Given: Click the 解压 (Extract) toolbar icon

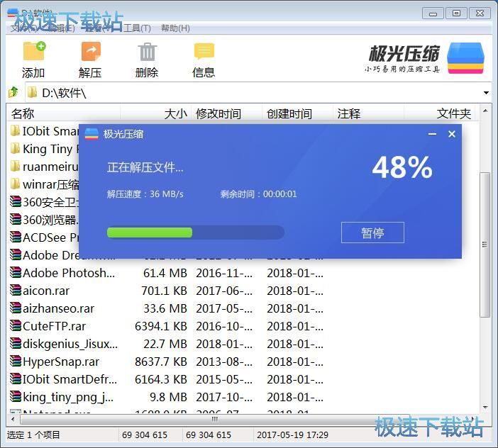Looking at the screenshot, I should [x=91, y=51].
